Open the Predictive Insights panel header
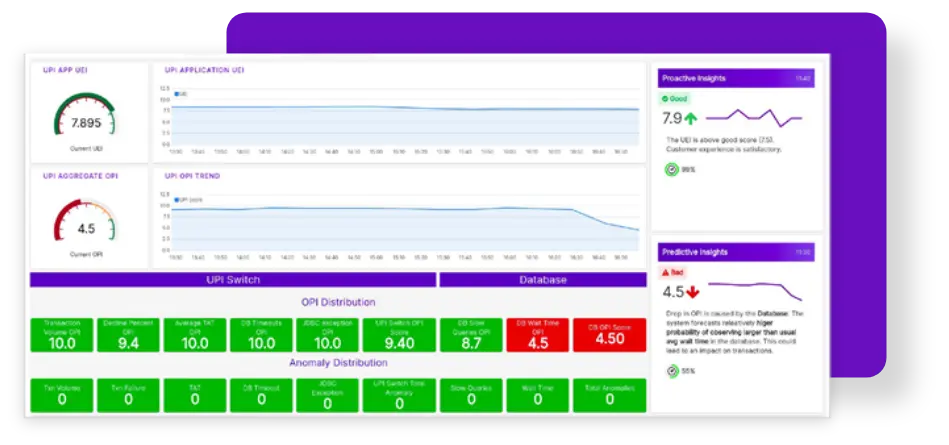The width and height of the screenshot is (949, 445). click(x=736, y=252)
